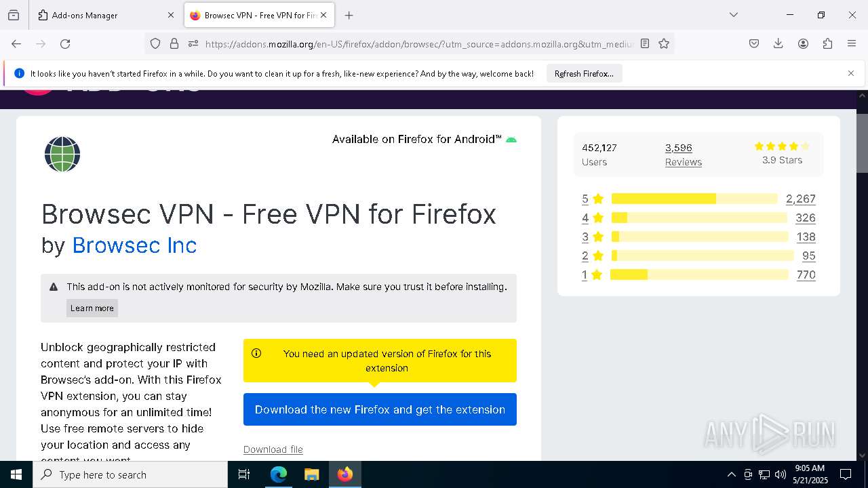Save page to Pocket
Image resolution: width=868 pixels, height=488 pixels.
[754, 43]
